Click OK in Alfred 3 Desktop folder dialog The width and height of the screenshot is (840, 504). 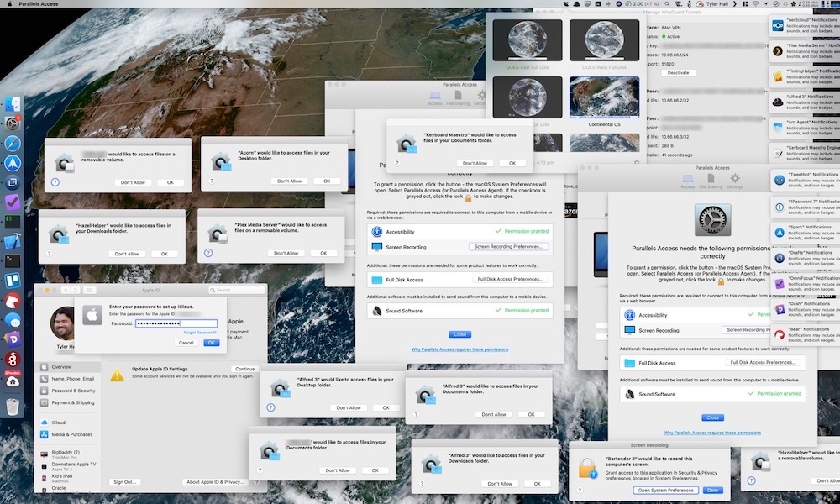pos(386,407)
